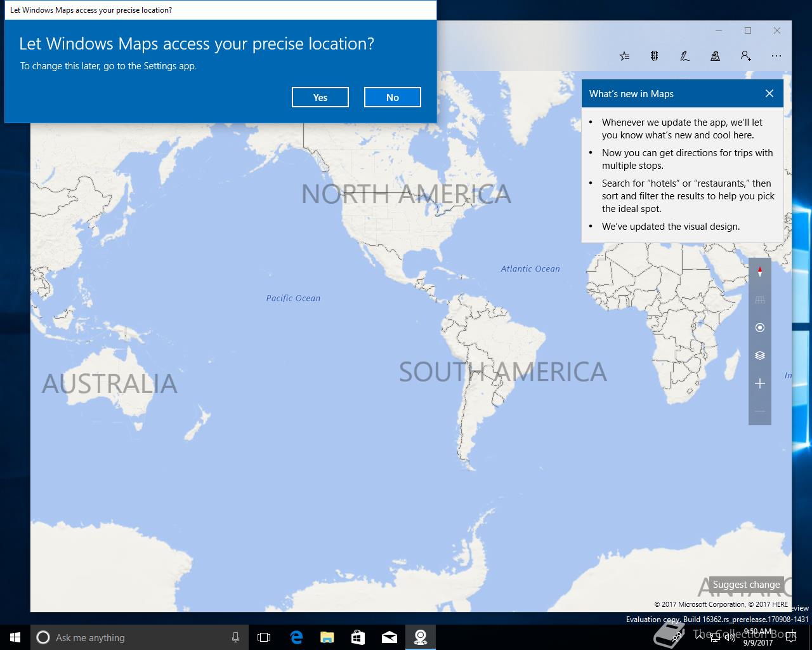Image resolution: width=812 pixels, height=650 pixels.
Task: Click the AUSTRALIA map label
Action: [x=109, y=384]
